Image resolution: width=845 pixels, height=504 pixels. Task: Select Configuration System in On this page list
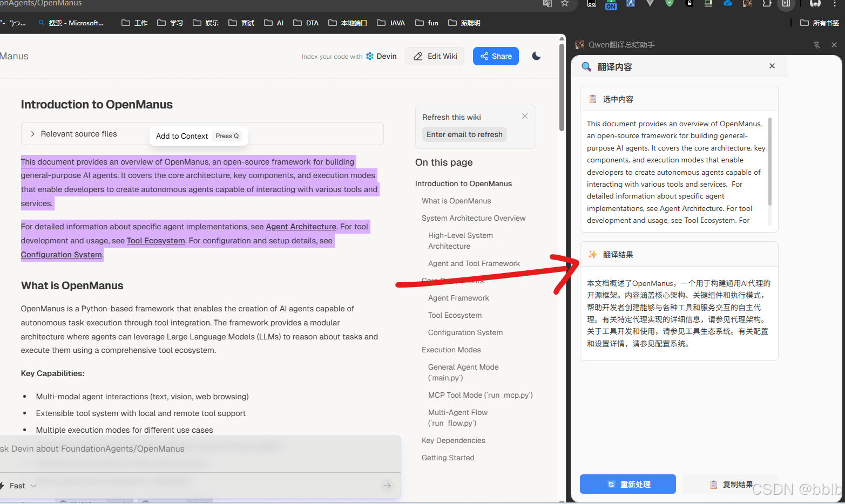pyautogui.click(x=465, y=332)
